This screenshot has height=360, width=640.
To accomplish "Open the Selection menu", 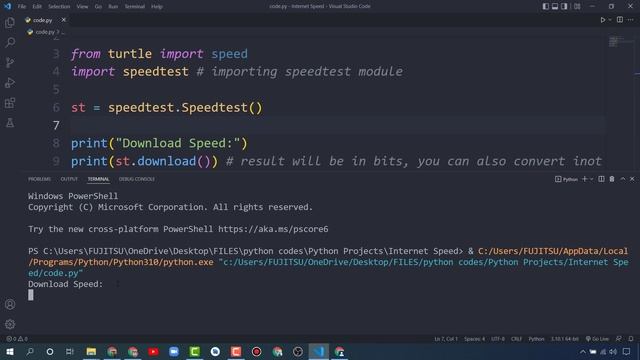I will 59,7.
